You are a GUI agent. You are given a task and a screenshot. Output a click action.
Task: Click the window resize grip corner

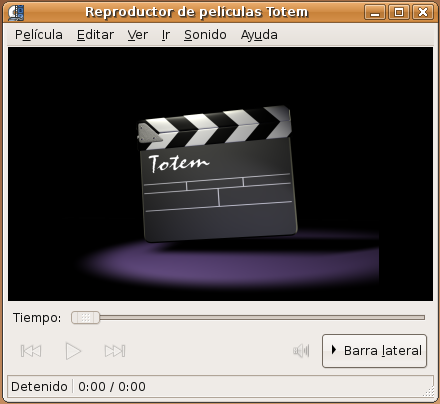coord(429,391)
